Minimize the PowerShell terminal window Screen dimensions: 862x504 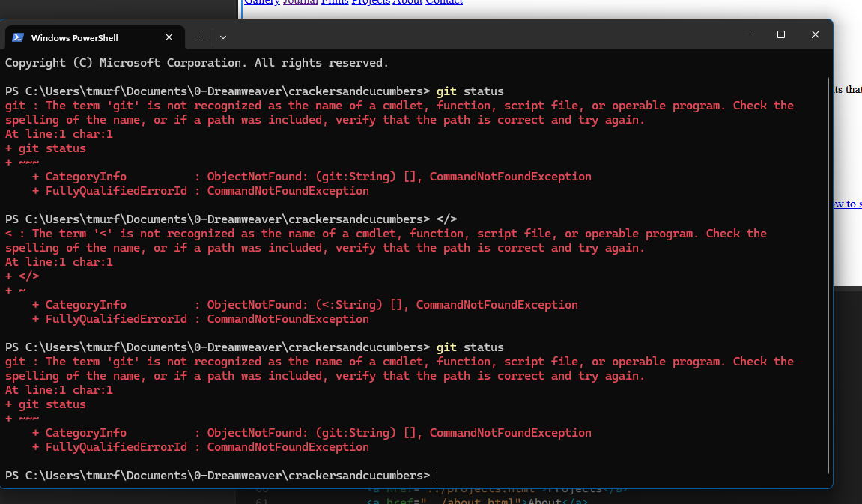[747, 34]
